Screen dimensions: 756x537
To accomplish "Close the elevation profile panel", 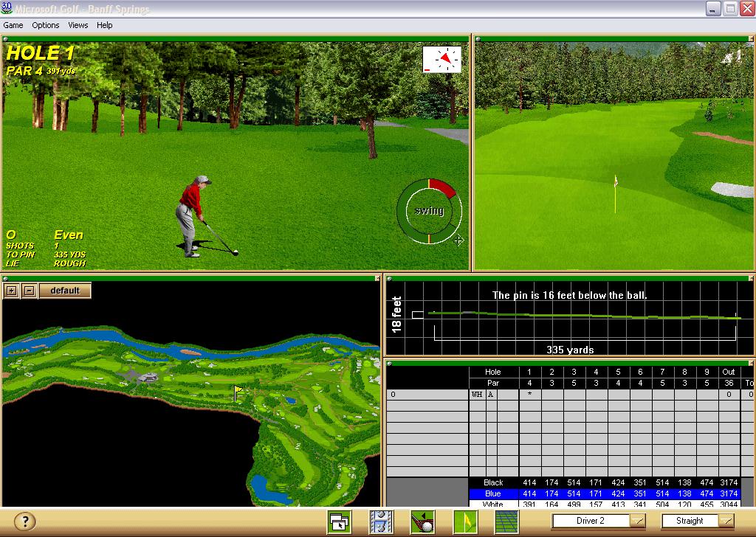I will (x=751, y=278).
